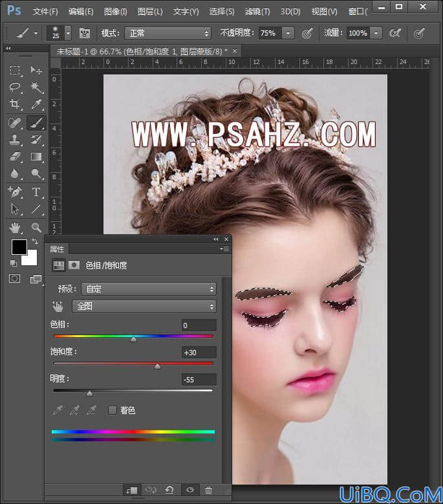Open the brush preset picker dropdown
Viewport: 443px width, 504px height.
click(x=68, y=33)
